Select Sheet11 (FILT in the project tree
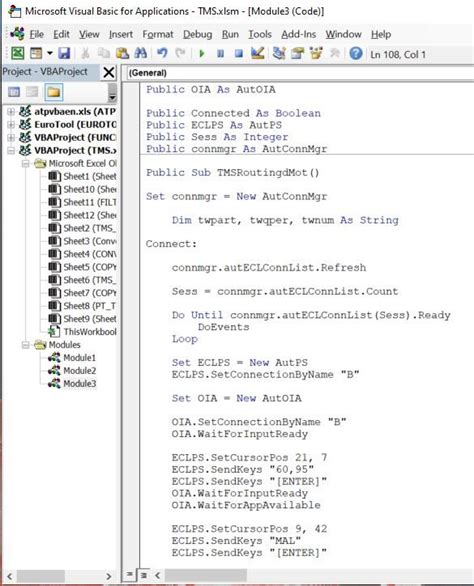Screen dimensions: 474x586 (82, 202)
